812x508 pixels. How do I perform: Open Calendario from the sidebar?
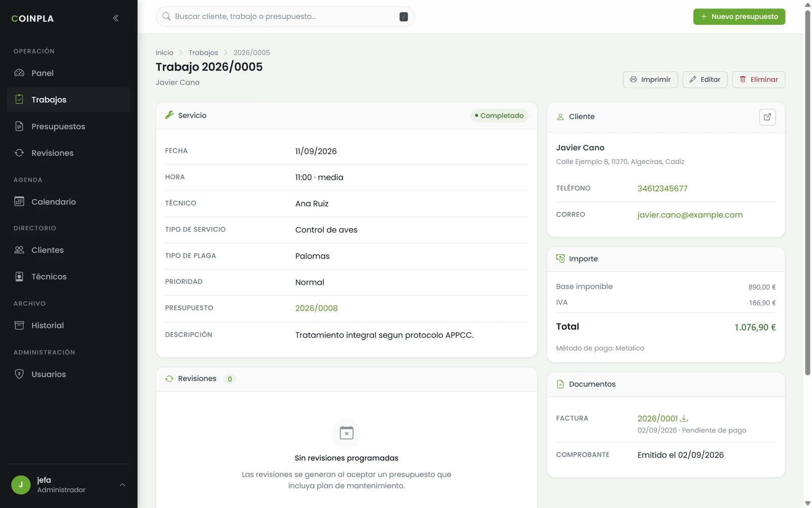coord(69,202)
